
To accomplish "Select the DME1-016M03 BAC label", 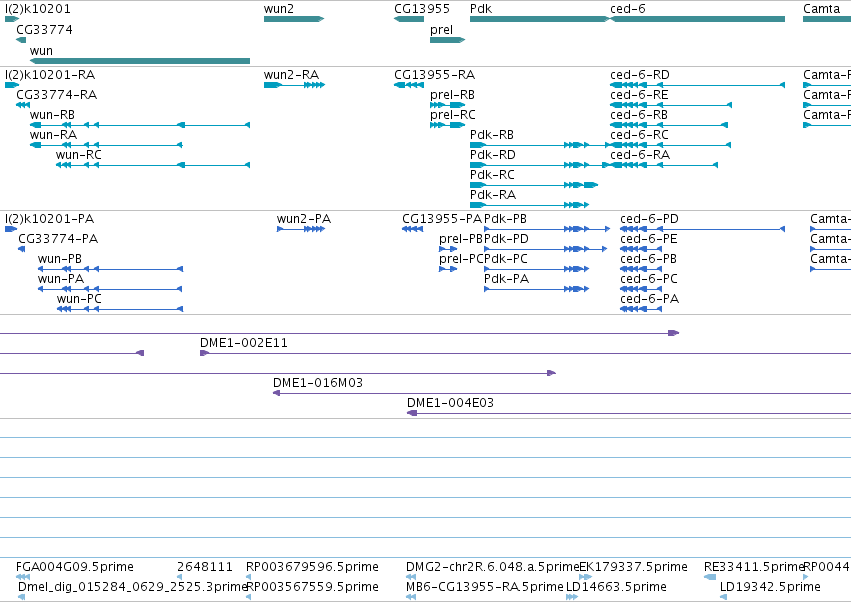I will tap(317, 383).
